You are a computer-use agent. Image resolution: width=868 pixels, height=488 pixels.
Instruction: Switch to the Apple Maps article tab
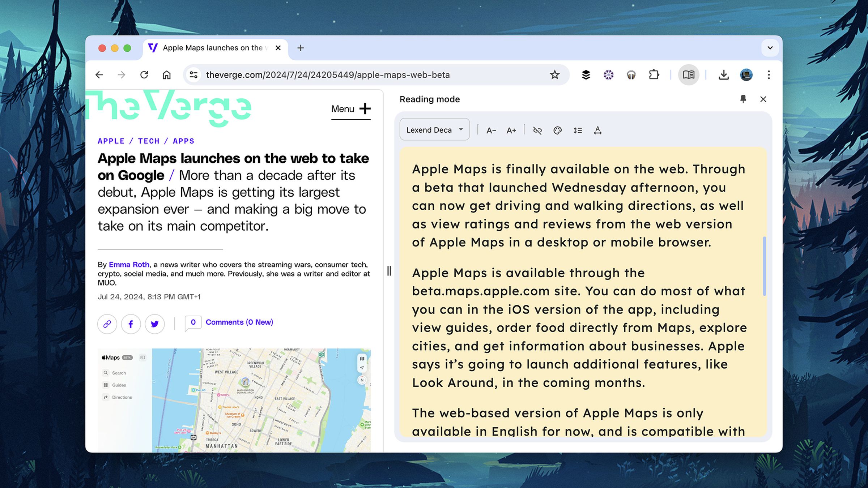pos(210,47)
